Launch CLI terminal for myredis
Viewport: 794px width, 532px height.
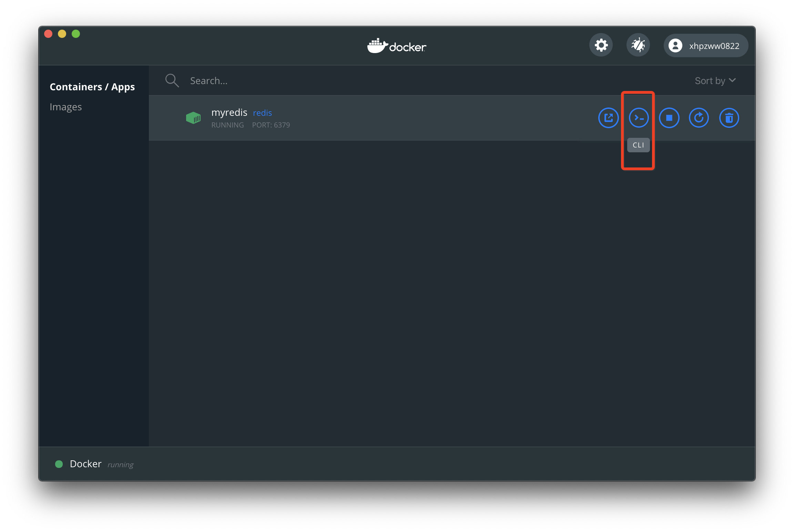click(x=639, y=118)
